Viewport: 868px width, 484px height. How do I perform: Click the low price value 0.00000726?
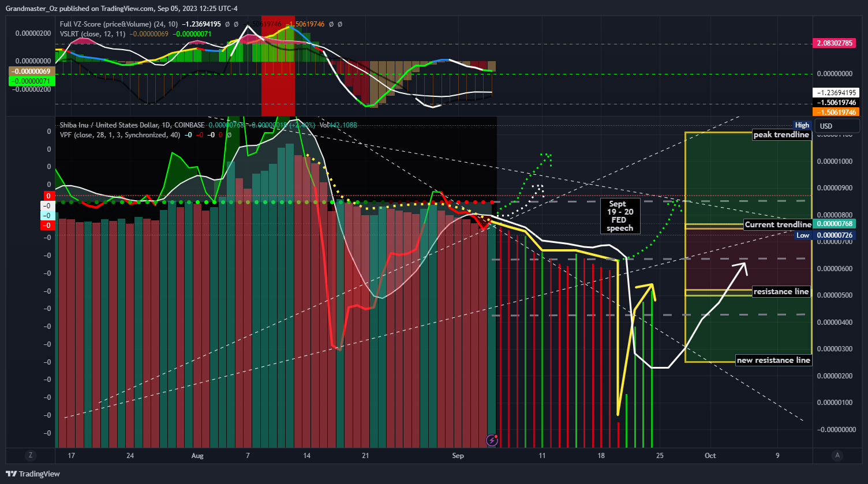pos(835,235)
